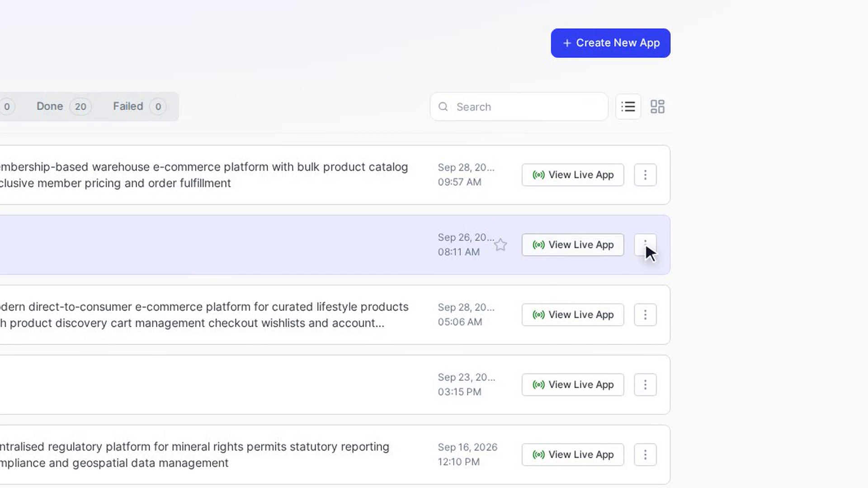Click the warehouse e-commerce platform description

coord(204,175)
